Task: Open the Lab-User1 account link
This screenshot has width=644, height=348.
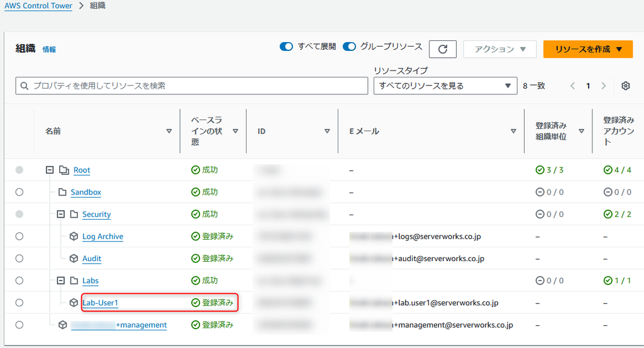Action: pyautogui.click(x=100, y=303)
